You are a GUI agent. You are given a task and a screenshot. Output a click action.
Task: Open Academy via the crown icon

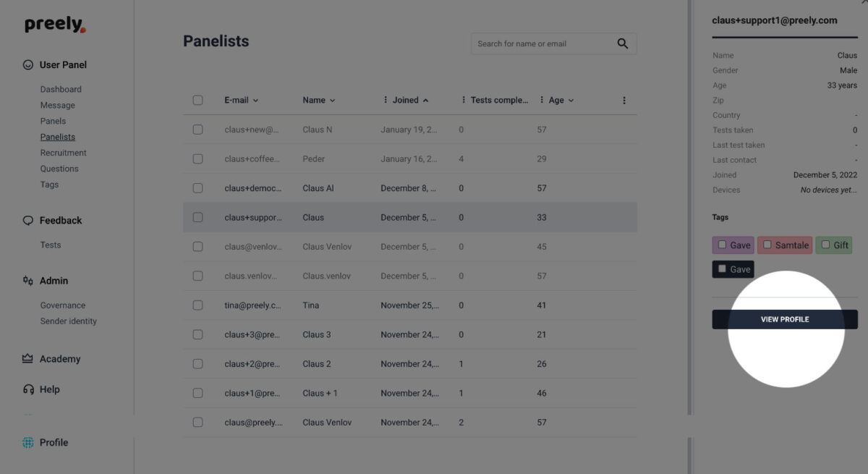pos(28,359)
